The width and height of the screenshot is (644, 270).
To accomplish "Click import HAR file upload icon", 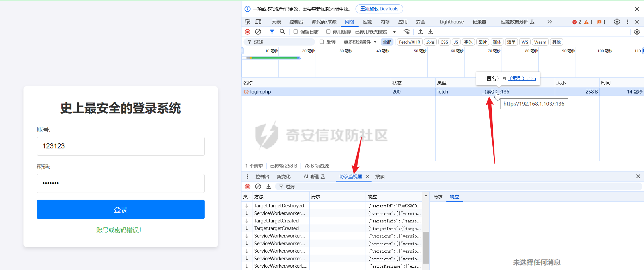I will tap(421, 32).
